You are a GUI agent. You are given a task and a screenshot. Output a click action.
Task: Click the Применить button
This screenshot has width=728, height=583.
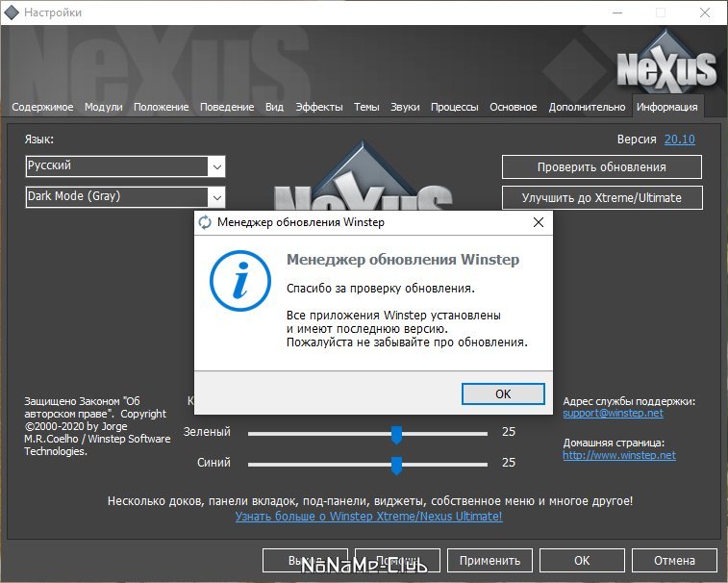(490, 561)
